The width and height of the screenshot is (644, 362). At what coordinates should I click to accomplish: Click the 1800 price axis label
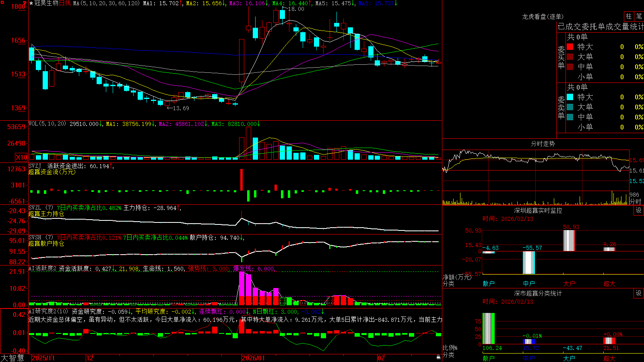19,6
